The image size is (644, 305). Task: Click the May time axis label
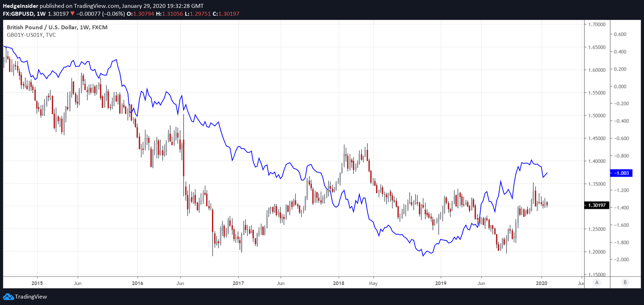(x=373, y=284)
